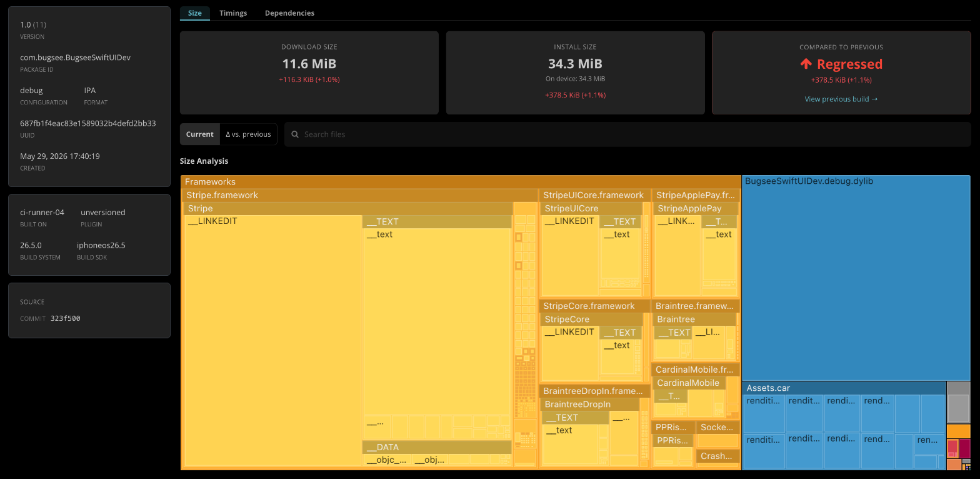
Task: Click the magnifier icon in search box
Action: (x=295, y=134)
